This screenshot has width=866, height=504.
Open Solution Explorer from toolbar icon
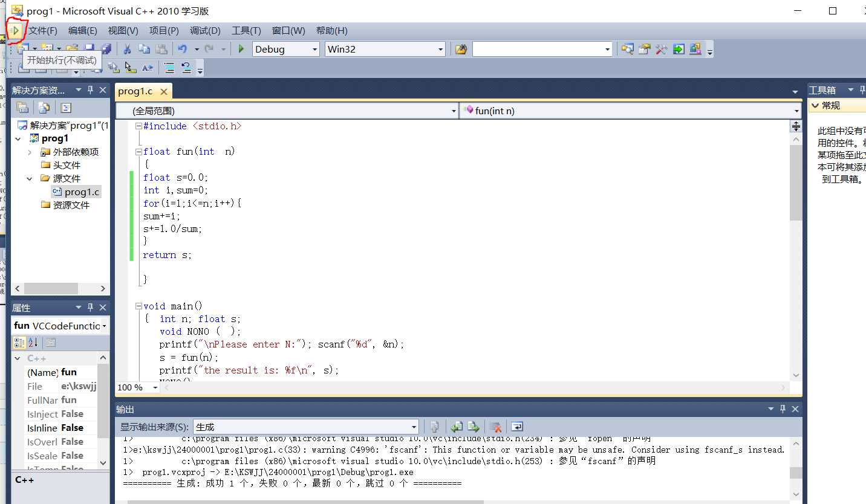tap(628, 49)
